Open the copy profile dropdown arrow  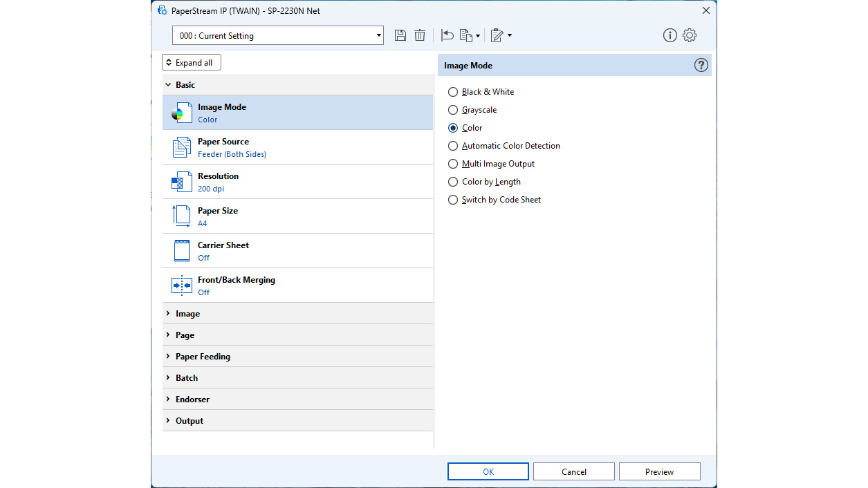478,36
